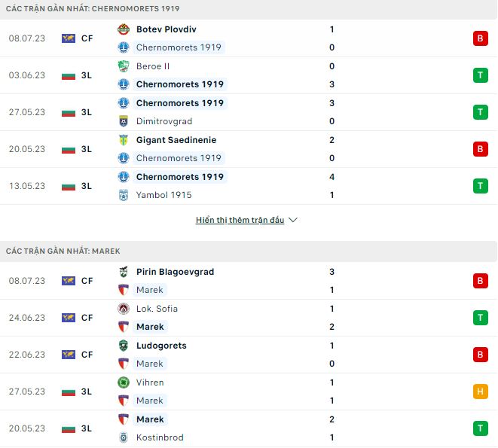This screenshot has height=448, width=498.
Task: Click the Bulgarian flag on the 03.06.23 row
Action: coord(69,75)
